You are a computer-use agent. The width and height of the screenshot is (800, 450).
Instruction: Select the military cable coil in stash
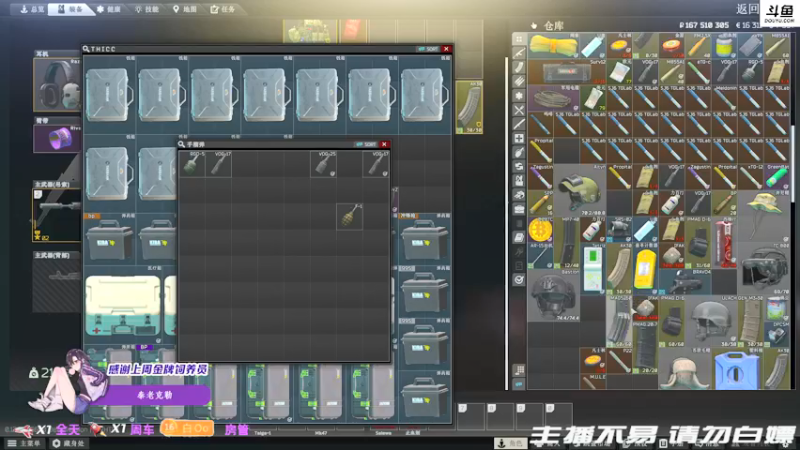click(554, 98)
